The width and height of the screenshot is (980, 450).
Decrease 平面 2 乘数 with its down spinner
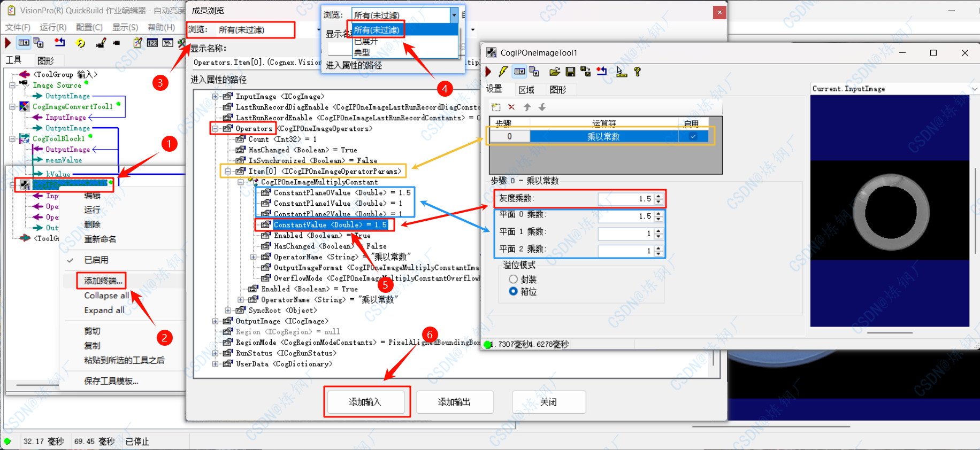click(659, 254)
